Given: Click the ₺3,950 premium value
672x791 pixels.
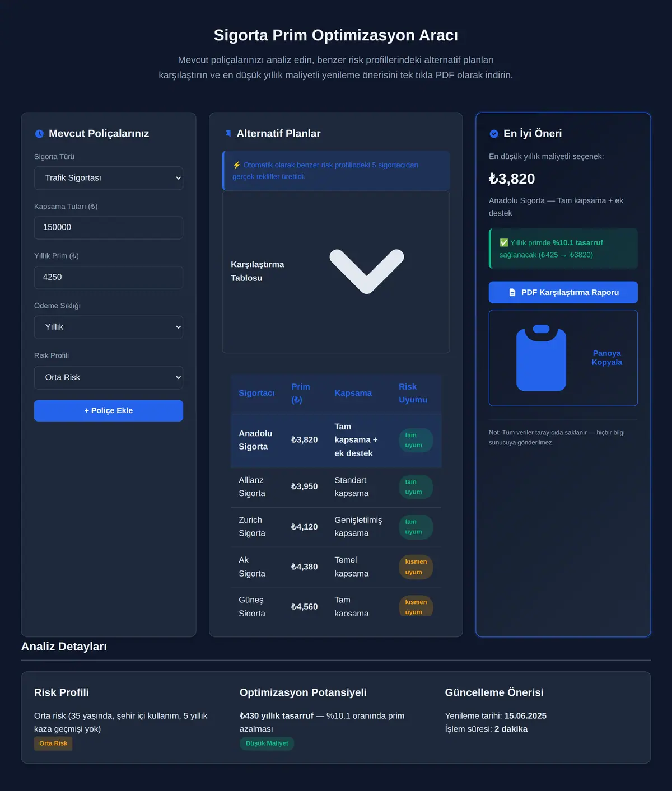Looking at the screenshot, I should (304, 486).
